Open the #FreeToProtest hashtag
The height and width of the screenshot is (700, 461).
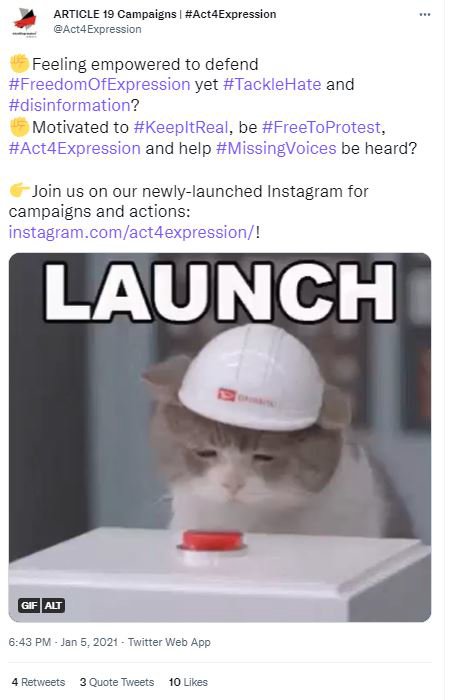point(321,127)
